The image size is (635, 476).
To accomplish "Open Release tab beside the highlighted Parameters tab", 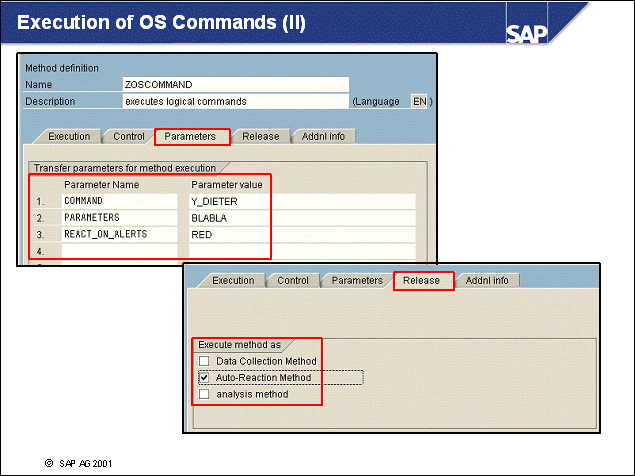I will [x=261, y=136].
